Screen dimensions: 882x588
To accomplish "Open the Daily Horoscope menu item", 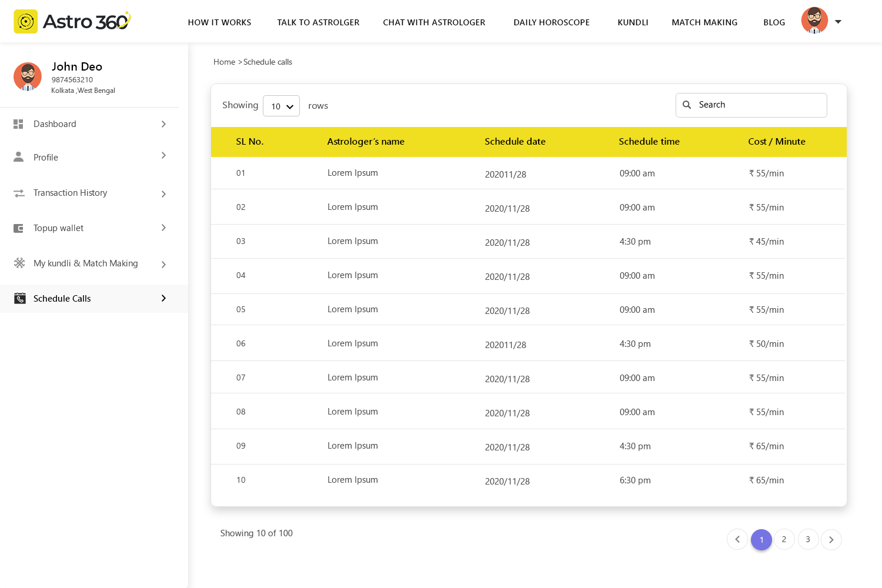I will point(551,22).
